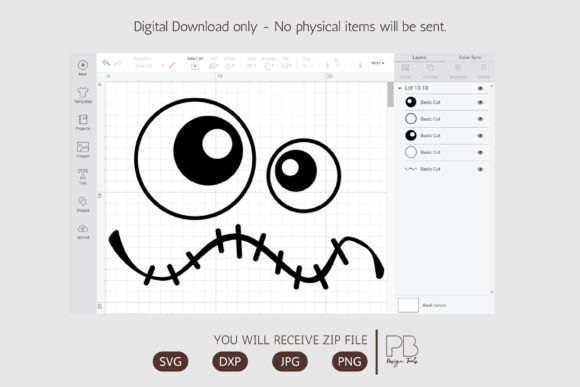This screenshot has height=387, width=580.
Task: Switch to the Layers tab
Action: click(x=419, y=57)
